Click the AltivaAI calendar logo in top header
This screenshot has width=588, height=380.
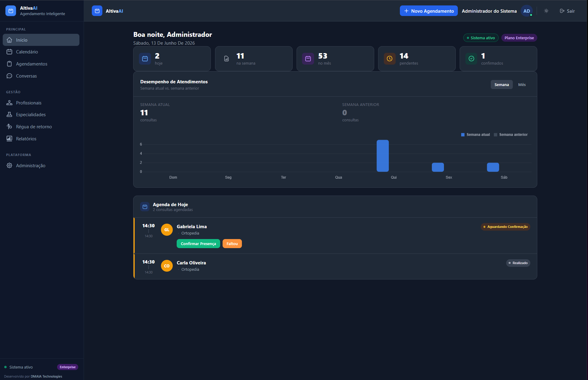click(x=97, y=11)
